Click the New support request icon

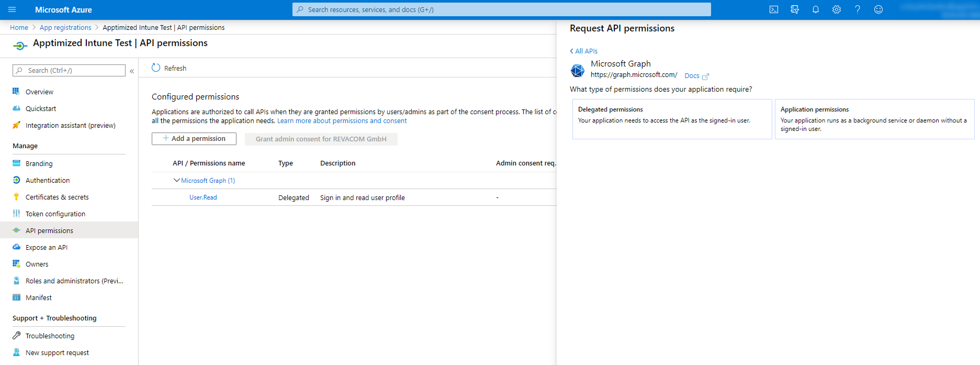pos(16,352)
